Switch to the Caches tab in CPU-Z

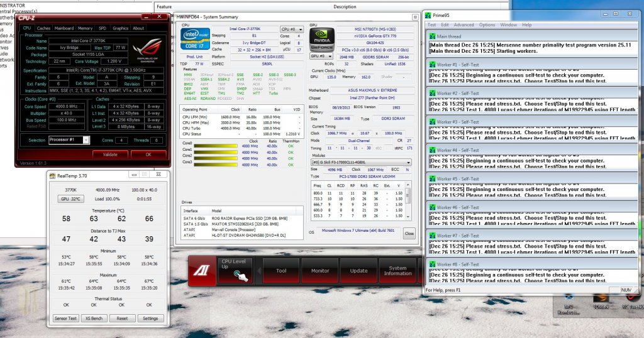click(x=43, y=28)
